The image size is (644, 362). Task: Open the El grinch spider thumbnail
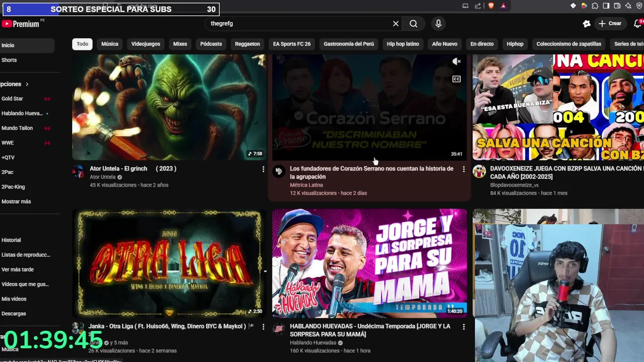(x=170, y=107)
